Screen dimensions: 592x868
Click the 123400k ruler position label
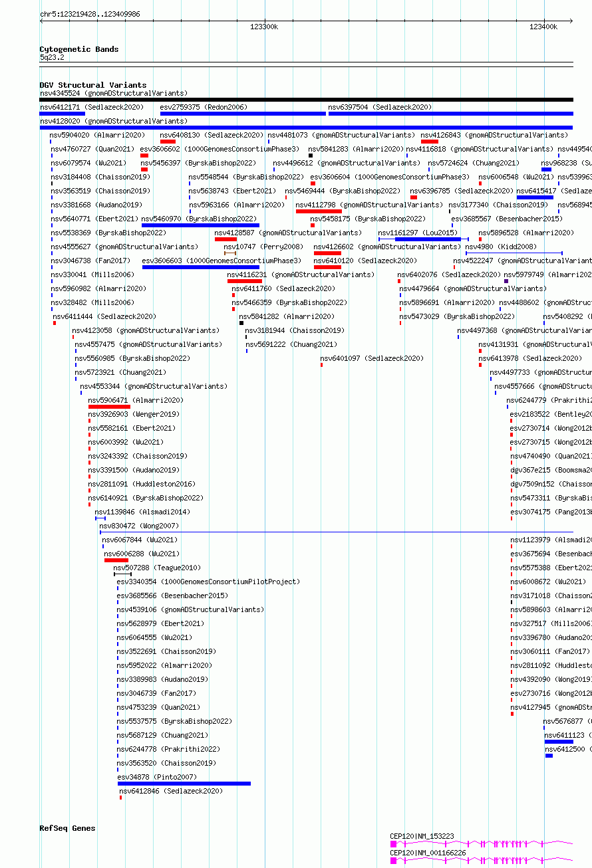click(543, 27)
